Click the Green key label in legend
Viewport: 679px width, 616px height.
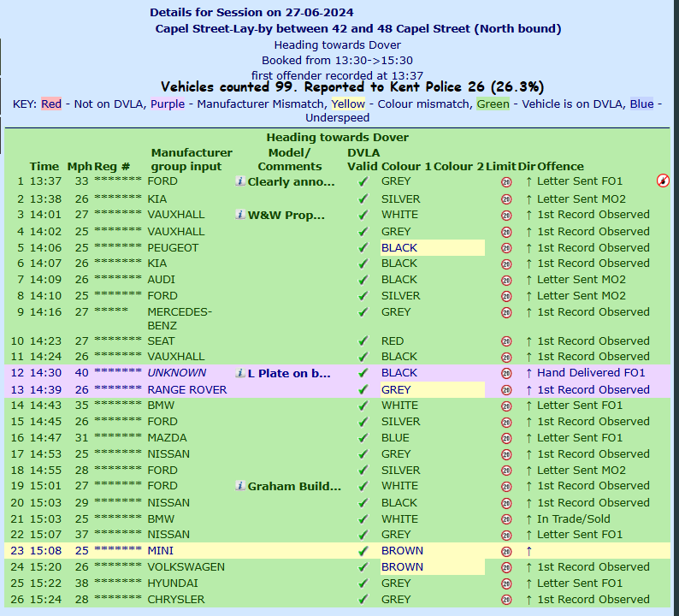493,104
